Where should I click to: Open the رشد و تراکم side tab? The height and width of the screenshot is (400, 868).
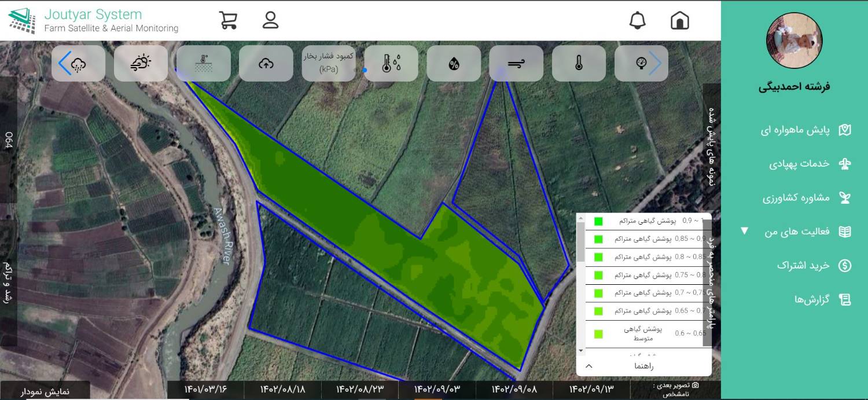[x=8, y=282]
